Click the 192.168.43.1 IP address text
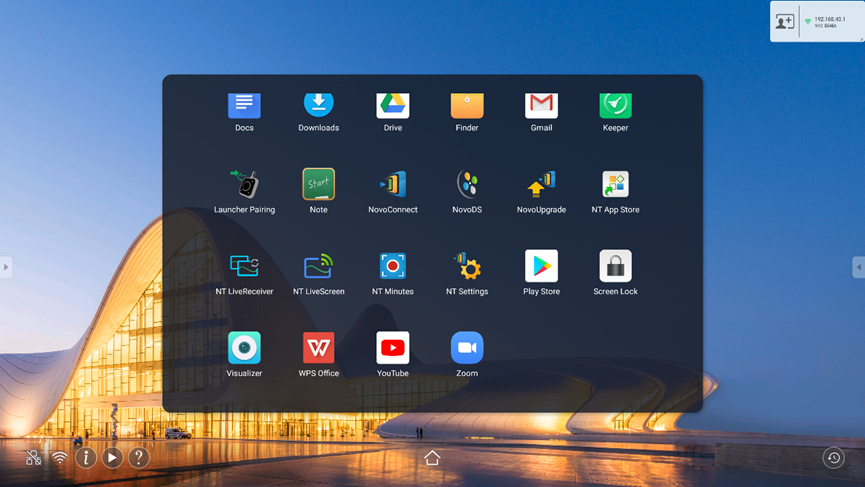This screenshot has width=865, height=487. pyautogui.click(x=830, y=19)
